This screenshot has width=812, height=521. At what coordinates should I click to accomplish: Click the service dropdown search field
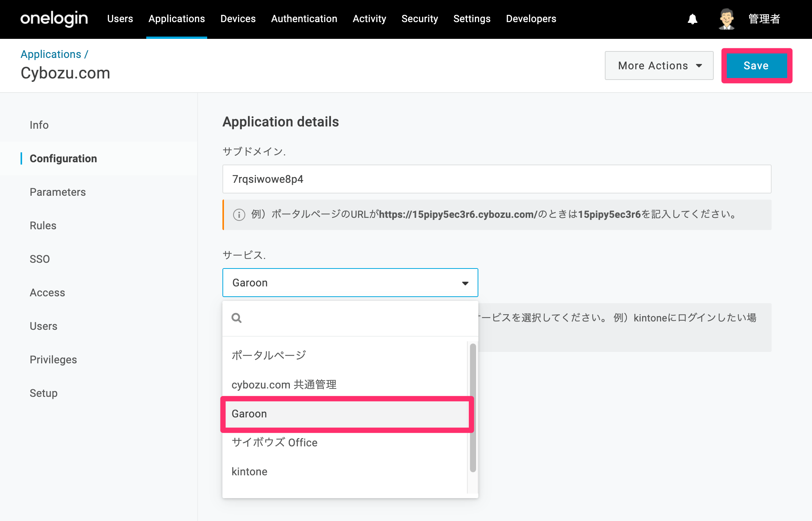(x=350, y=318)
